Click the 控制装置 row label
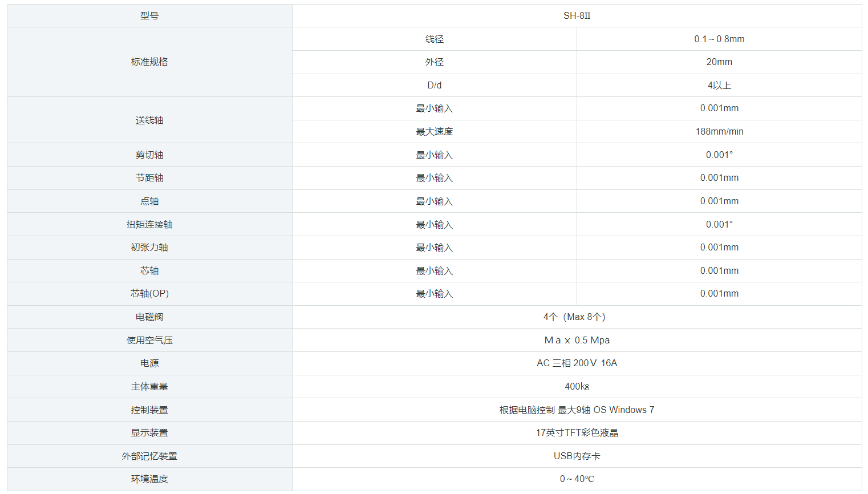 click(x=149, y=410)
